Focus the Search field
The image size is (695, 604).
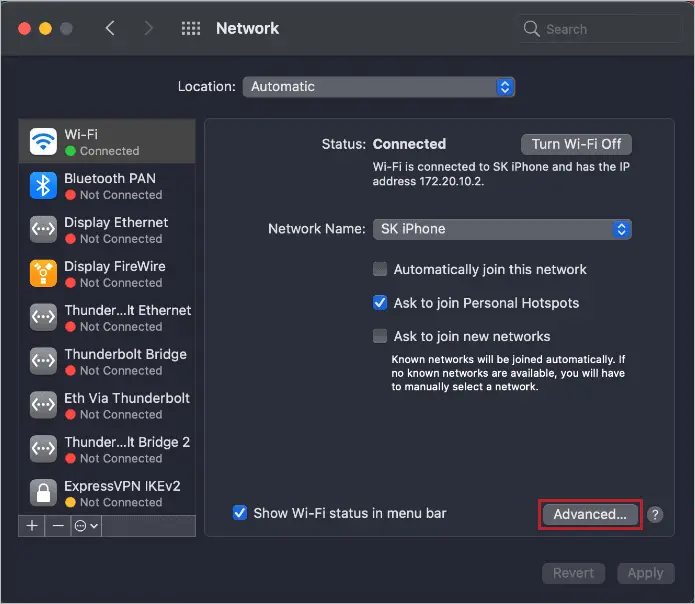click(x=601, y=29)
